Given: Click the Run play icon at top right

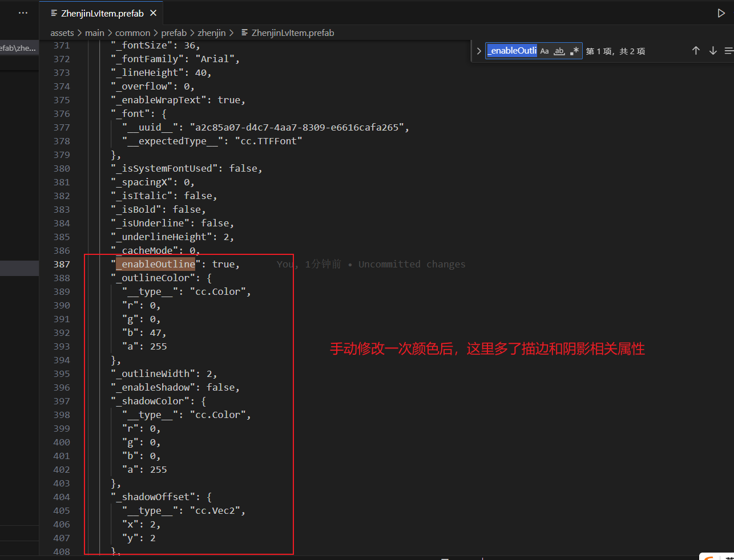Looking at the screenshot, I should [721, 13].
